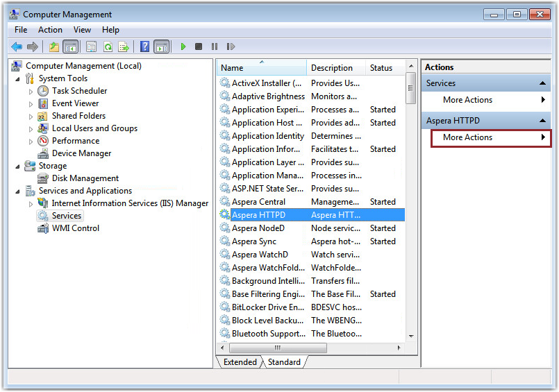The height and width of the screenshot is (392, 559).
Task: Switch to the Extended tab
Action: (x=240, y=362)
